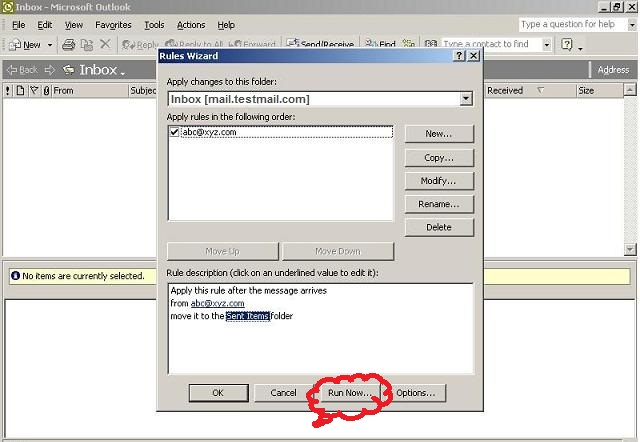Close the Rules Wizard dialog
Viewport: 640px width, 442px height.
tap(473, 56)
